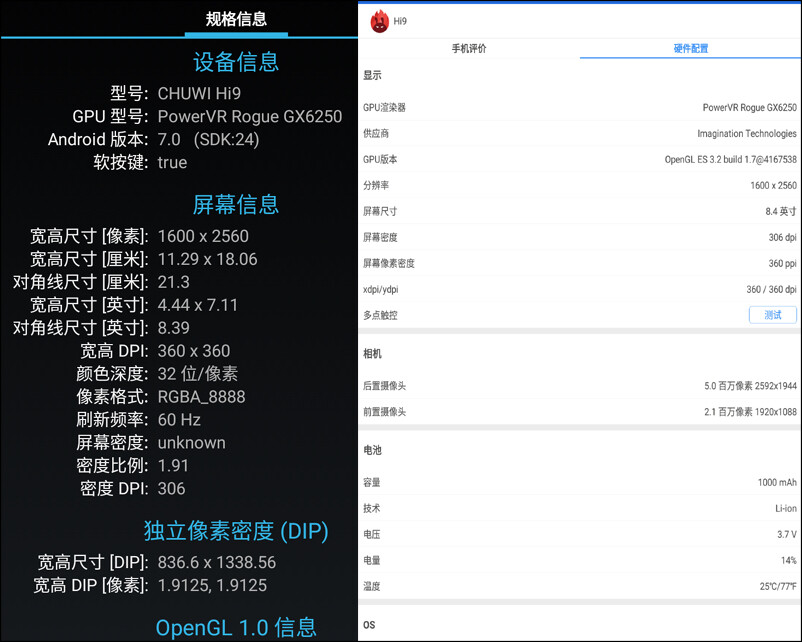Select the GPU渲染器 row label

(x=384, y=107)
